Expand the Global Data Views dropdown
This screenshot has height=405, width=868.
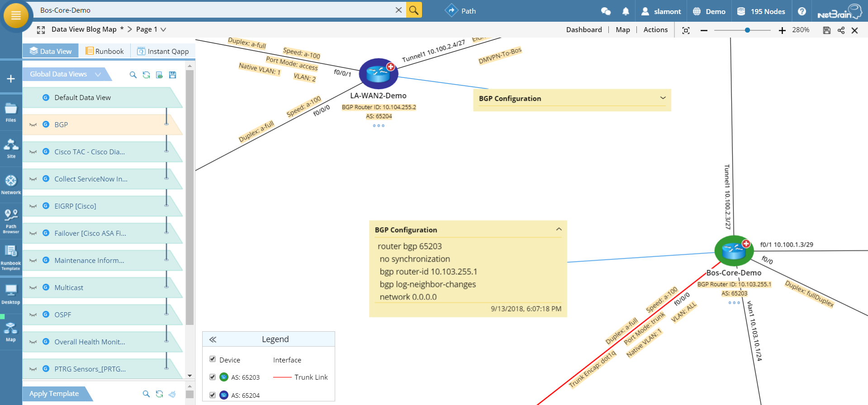[98, 74]
